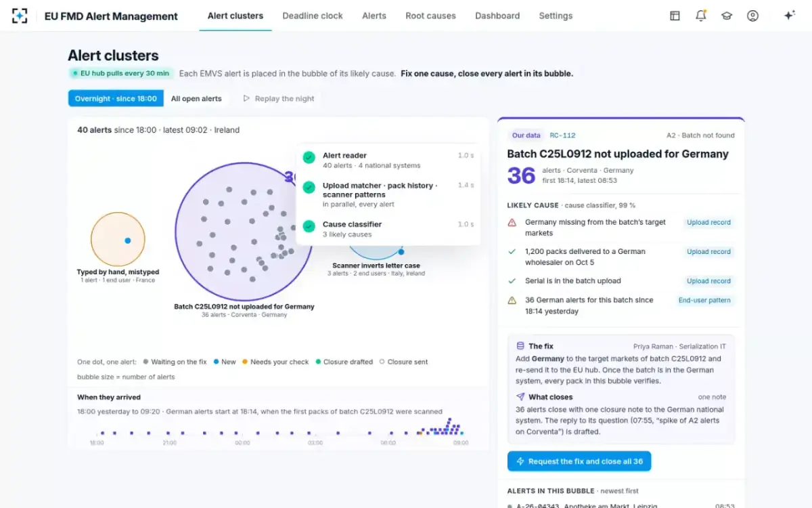The width and height of the screenshot is (812, 508).
Task: Open the notifications bell
Action: [x=701, y=16]
